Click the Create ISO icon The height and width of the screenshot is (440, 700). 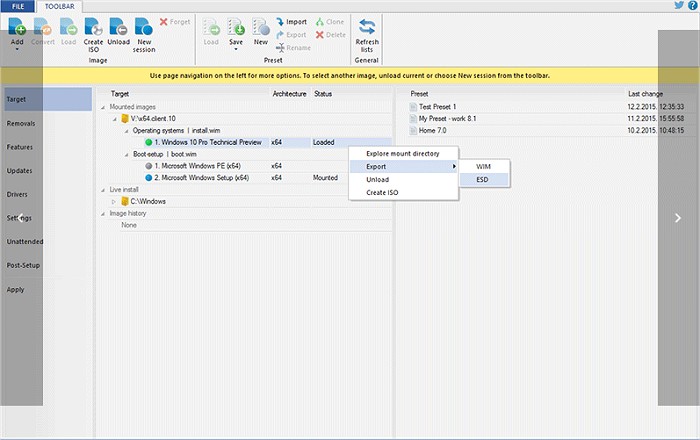tap(93, 27)
